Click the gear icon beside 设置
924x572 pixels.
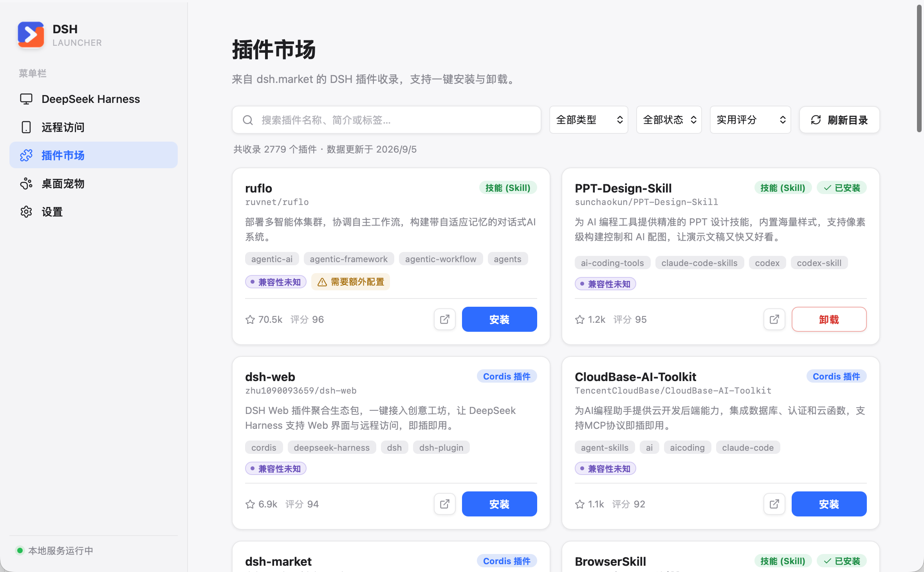coord(26,212)
